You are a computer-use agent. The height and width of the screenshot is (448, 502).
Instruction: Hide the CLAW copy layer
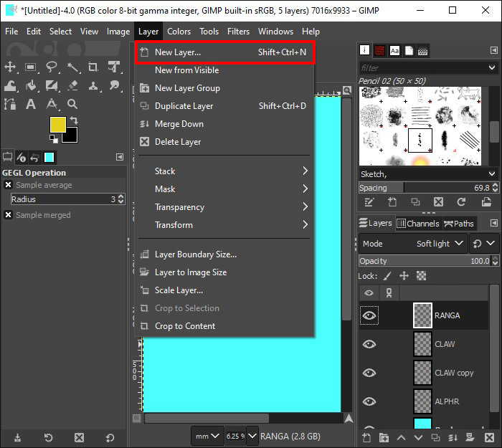[x=369, y=373]
